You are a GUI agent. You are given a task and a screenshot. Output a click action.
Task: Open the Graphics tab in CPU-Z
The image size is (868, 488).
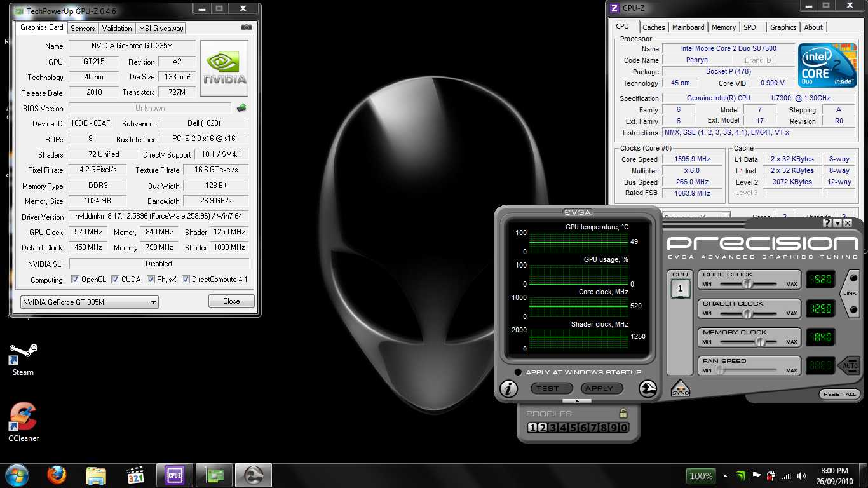(x=783, y=27)
